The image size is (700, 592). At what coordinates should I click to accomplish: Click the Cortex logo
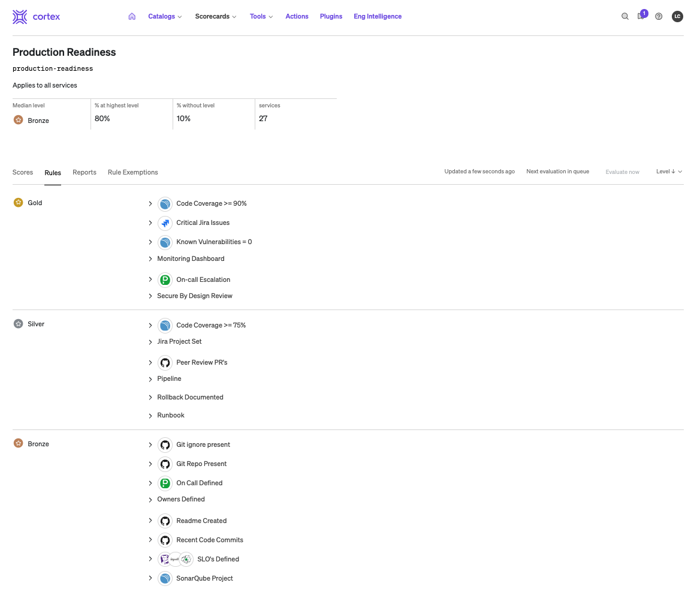coord(36,17)
